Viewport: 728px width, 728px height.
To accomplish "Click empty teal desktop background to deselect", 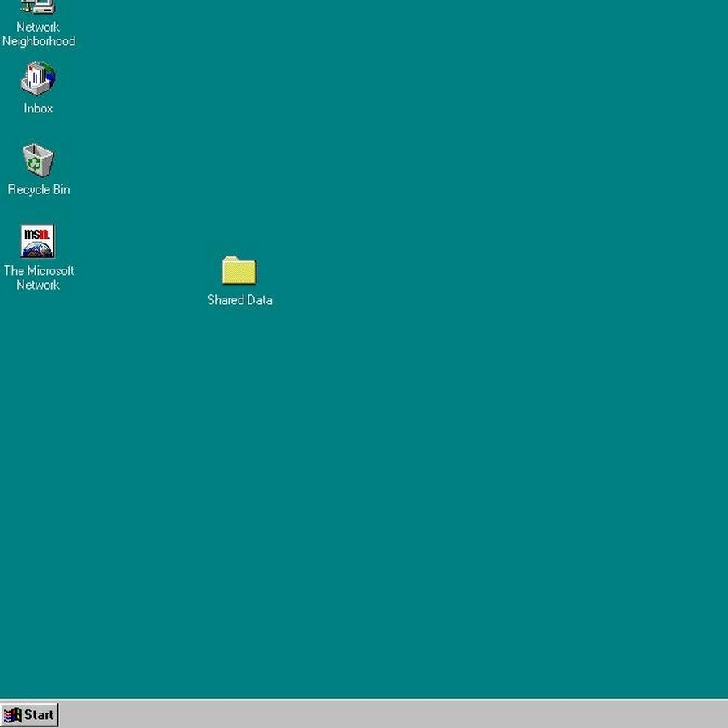I will pyautogui.click(x=485, y=404).
